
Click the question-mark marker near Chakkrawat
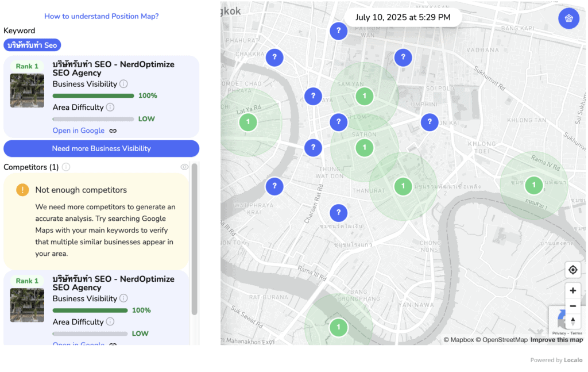coord(274,57)
